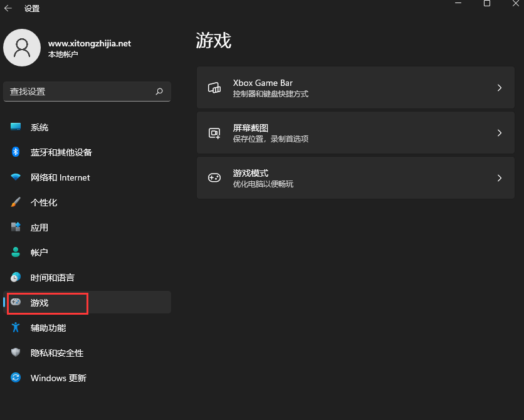Click the www.xitongzhijia.net account name

pyautogui.click(x=90, y=43)
